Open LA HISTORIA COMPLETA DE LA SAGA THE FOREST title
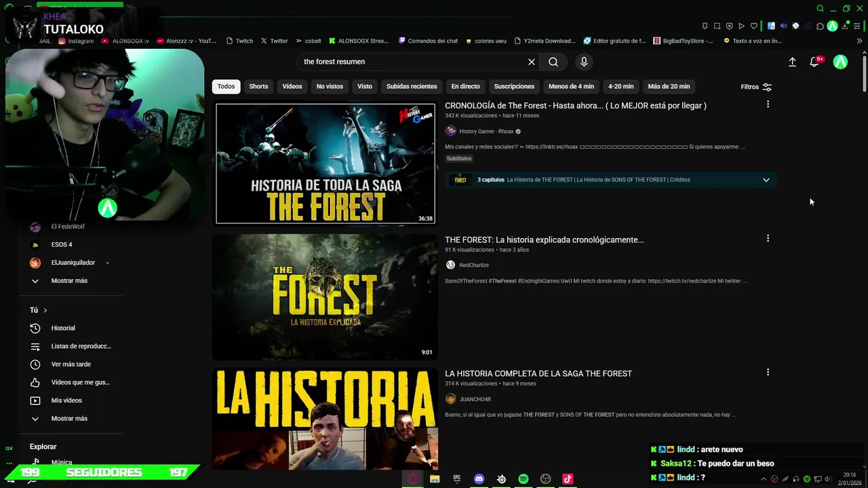This screenshot has height=488, width=868. (538, 373)
